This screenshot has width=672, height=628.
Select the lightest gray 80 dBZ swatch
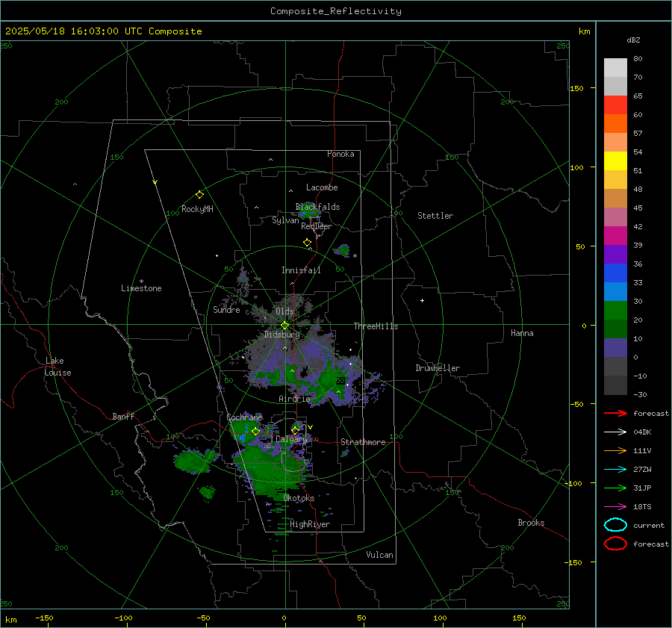tap(615, 68)
